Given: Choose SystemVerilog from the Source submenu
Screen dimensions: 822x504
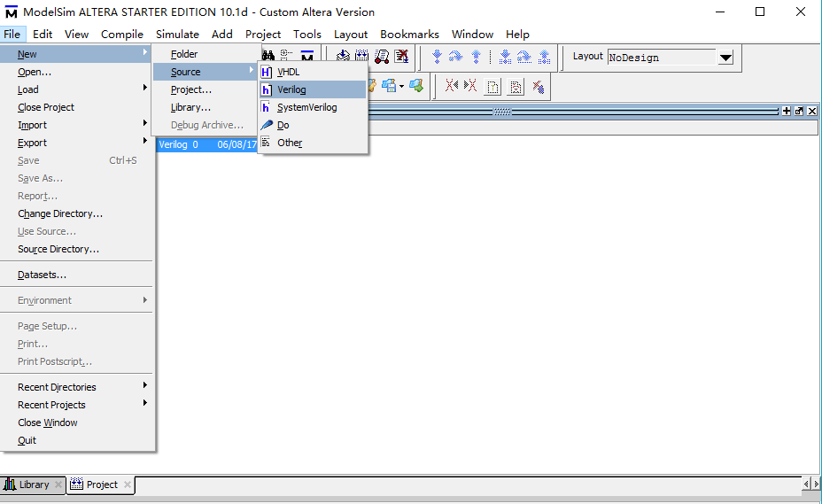Looking at the screenshot, I should coord(313,107).
